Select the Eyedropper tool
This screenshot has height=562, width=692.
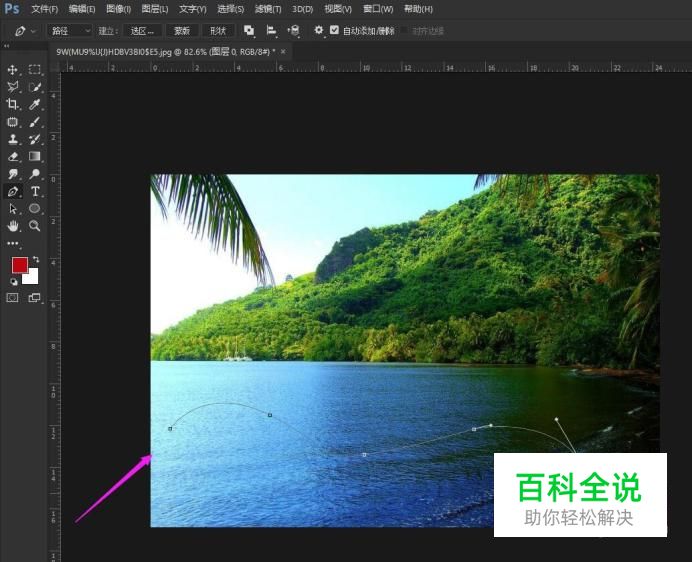pos(34,104)
